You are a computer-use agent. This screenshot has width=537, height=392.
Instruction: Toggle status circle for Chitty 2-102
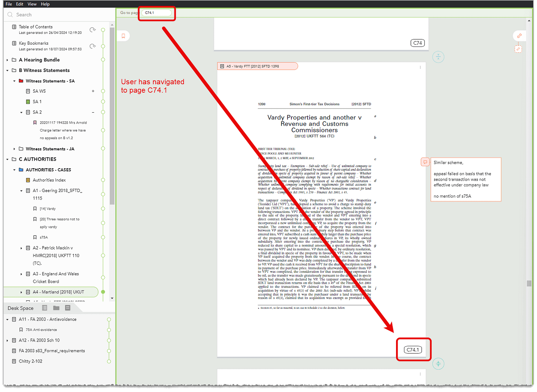(109, 361)
